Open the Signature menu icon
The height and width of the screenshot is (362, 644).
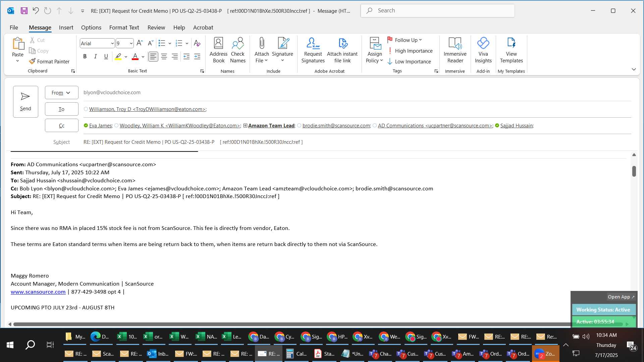pyautogui.click(x=282, y=50)
